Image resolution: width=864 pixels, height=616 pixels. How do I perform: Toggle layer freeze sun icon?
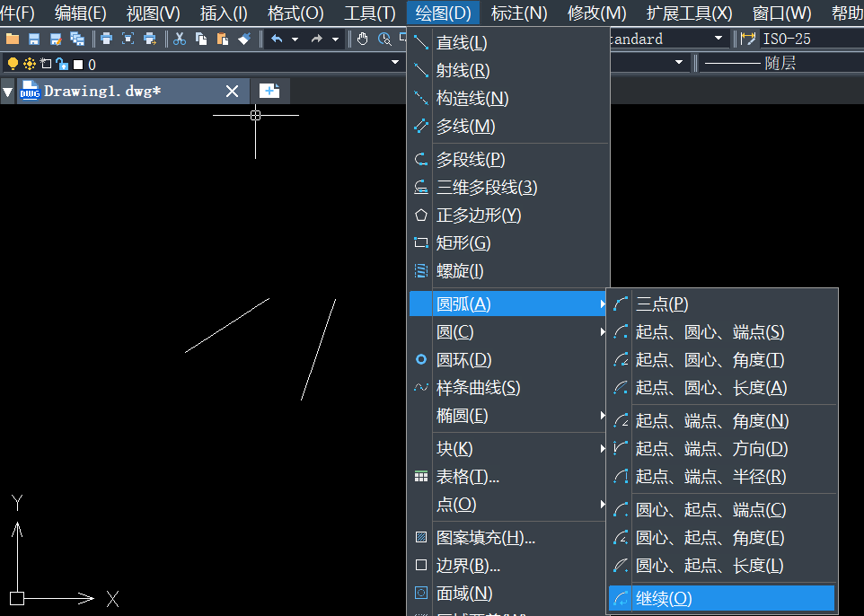point(30,64)
